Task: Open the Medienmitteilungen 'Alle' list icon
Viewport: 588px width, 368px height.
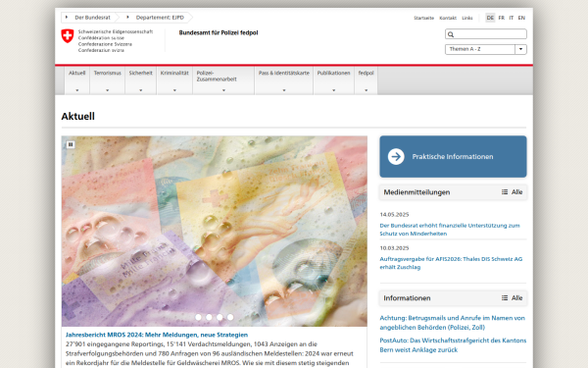Action: [505, 192]
